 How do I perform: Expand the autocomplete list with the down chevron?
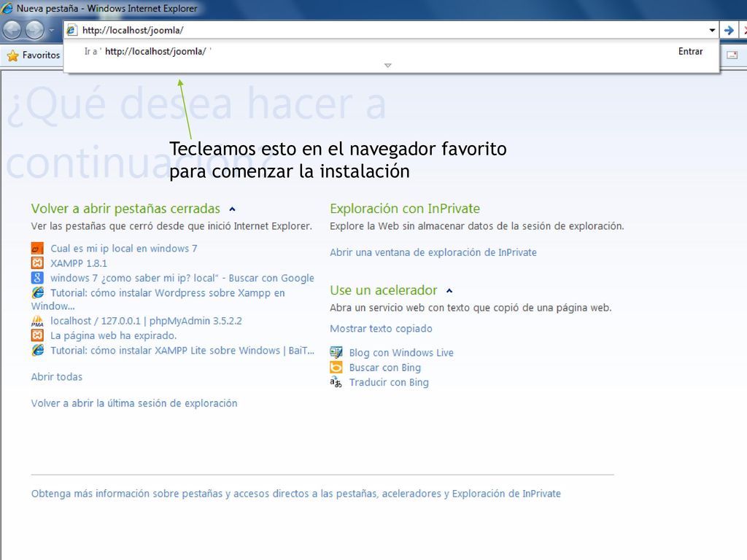click(388, 65)
